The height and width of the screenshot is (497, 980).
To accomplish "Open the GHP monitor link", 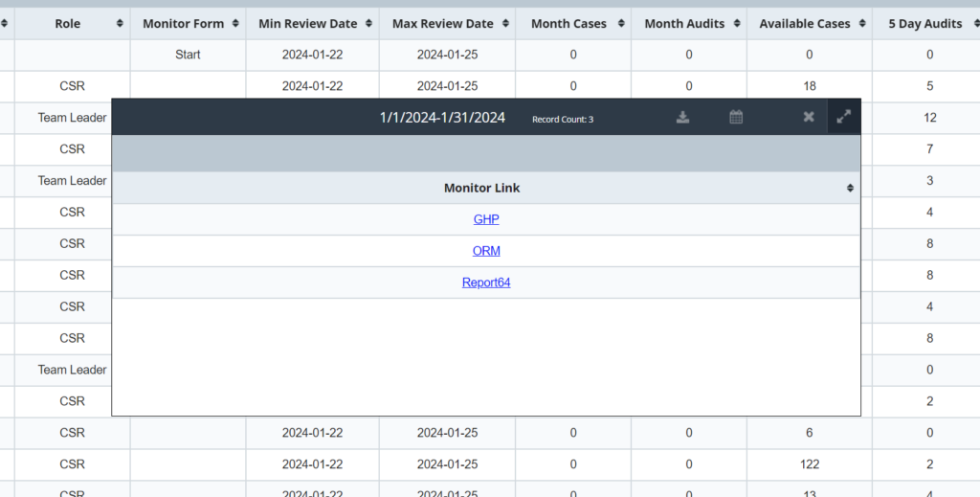I will point(486,219).
